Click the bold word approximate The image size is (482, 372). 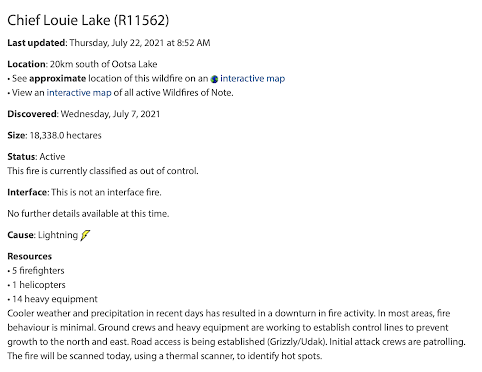pyautogui.click(x=58, y=79)
